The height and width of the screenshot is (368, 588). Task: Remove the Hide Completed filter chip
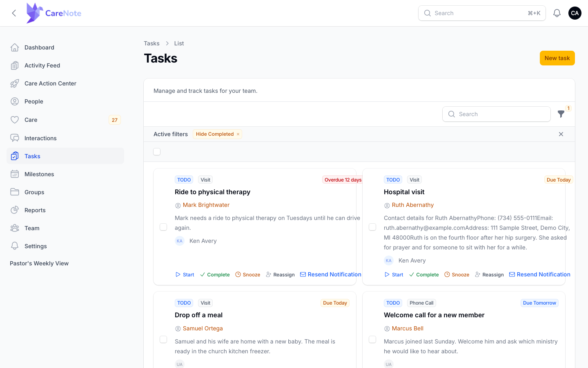[x=238, y=134]
